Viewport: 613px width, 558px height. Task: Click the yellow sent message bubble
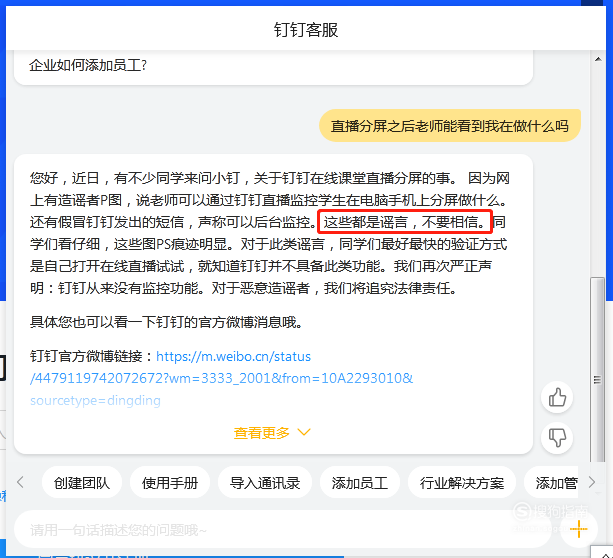[x=450, y=126]
